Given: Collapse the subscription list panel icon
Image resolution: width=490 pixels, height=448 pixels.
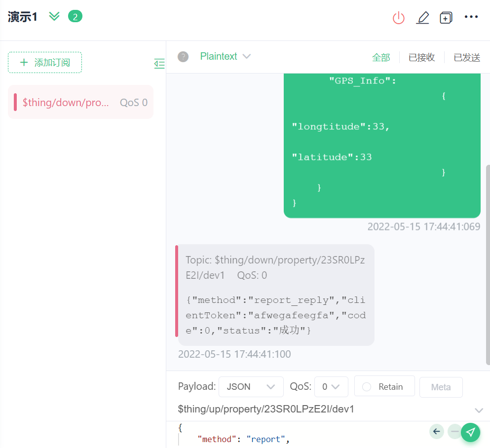Looking at the screenshot, I should click(159, 63).
